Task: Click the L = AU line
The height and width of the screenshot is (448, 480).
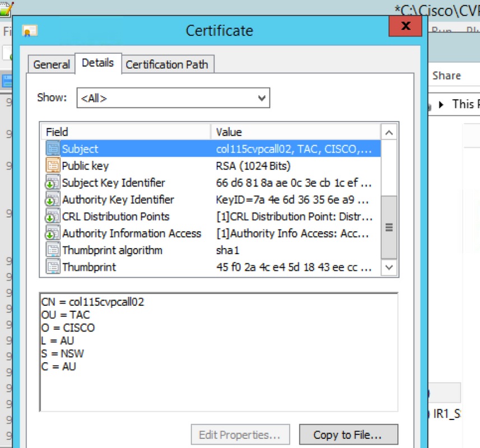Action: pos(58,340)
